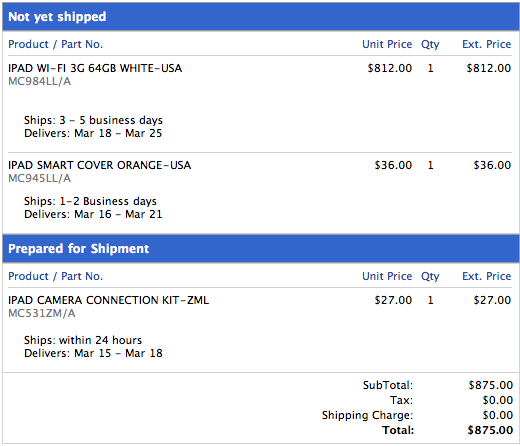
Task: Click the 'Unit Price' header under Not yet shipped
Action: 387,44
